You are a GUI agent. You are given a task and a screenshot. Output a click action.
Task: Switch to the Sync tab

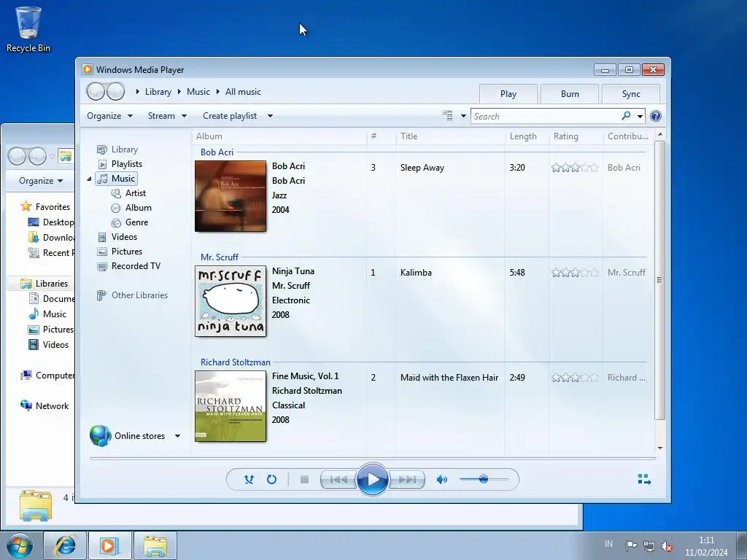pos(631,94)
